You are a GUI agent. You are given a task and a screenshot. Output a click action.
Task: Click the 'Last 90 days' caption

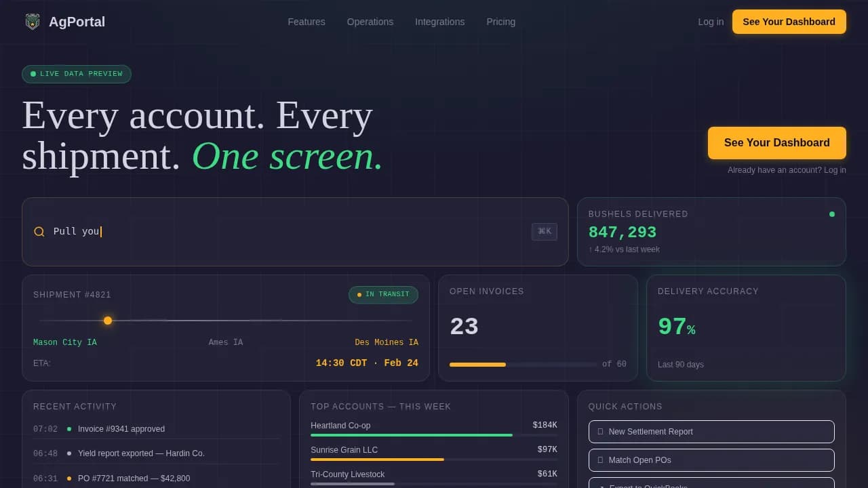681,365
